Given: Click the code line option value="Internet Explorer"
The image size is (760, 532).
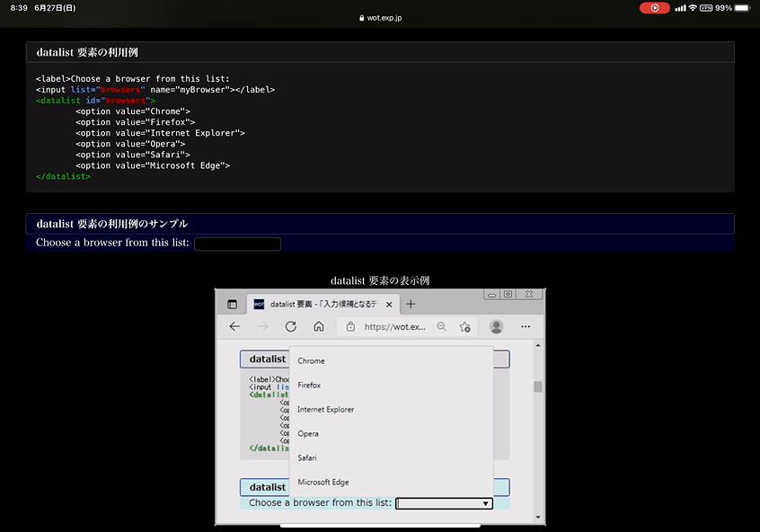Looking at the screenshot, I should (160, 133).
